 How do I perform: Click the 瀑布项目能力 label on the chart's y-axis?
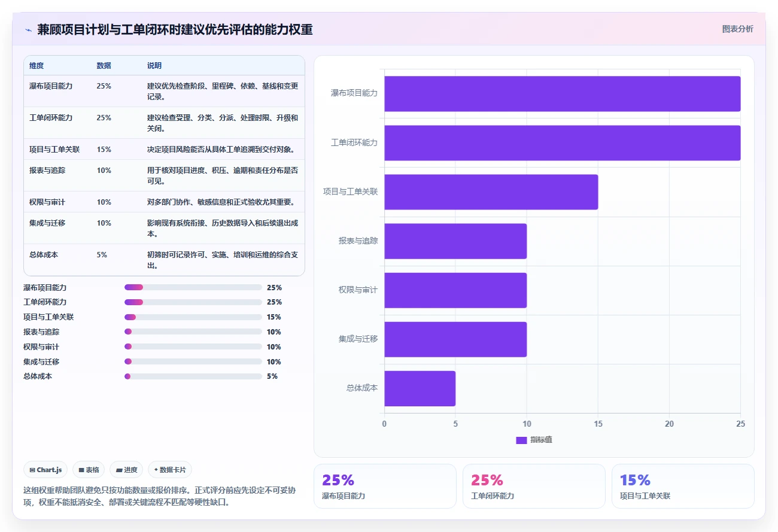(x=354, y=93)
